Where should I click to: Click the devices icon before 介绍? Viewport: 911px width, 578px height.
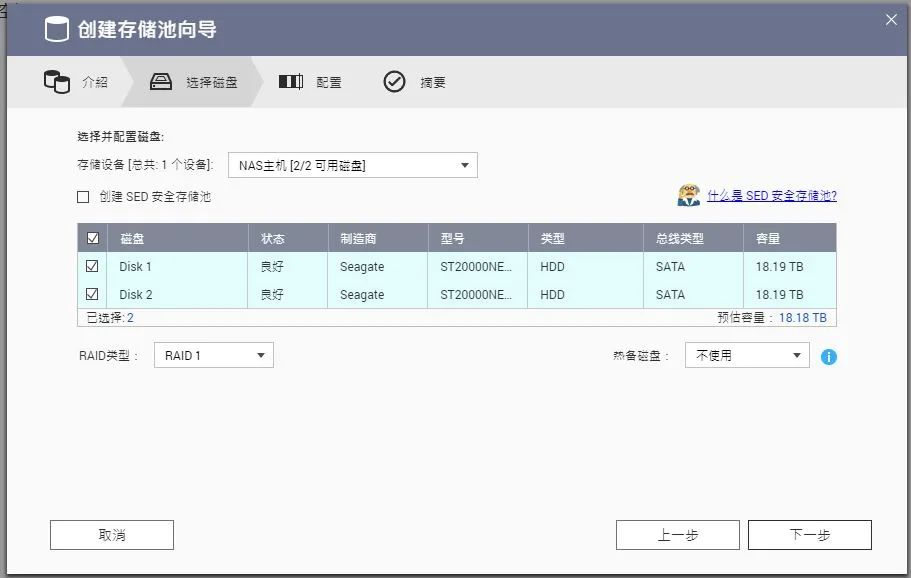pos(57,82)
